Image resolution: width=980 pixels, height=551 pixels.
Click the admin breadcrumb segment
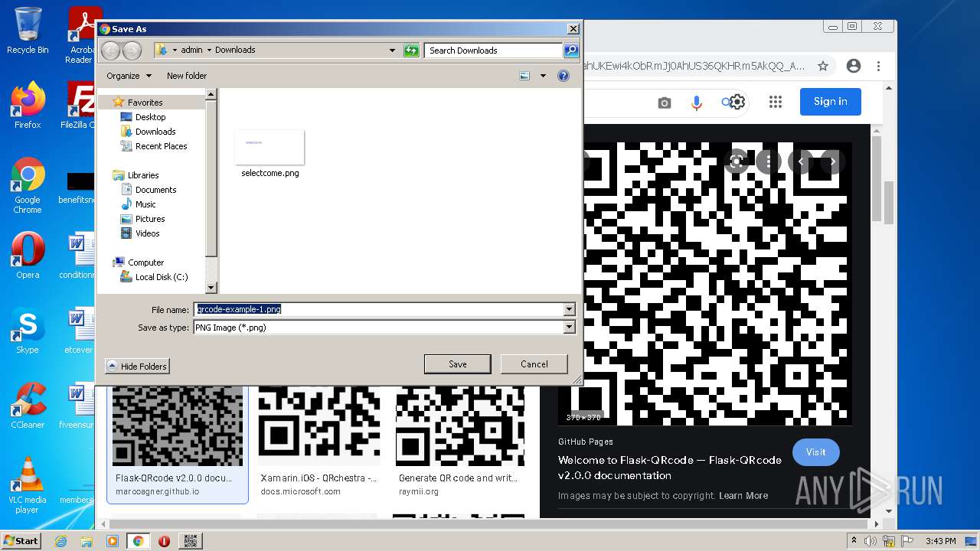point(191,51)
